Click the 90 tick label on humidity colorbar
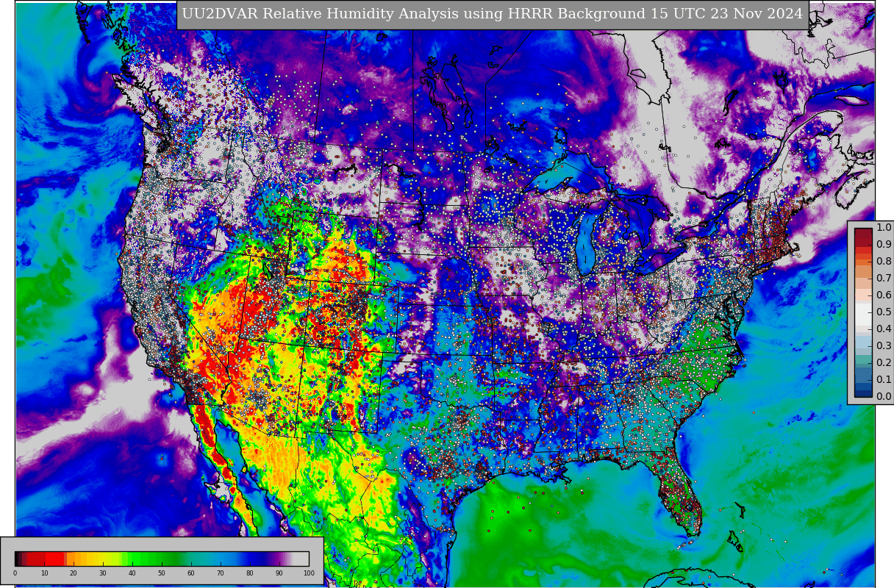This screenshot has width=894, height=588. pos(279,573)
